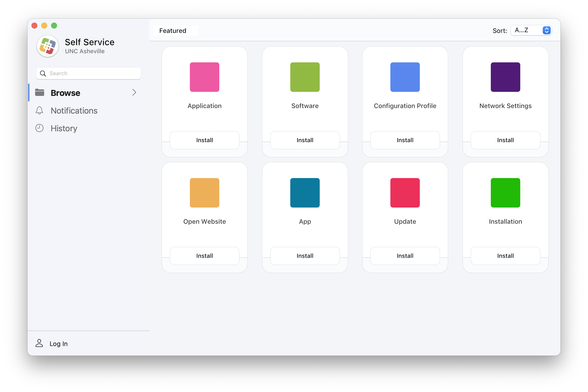
Task: Open the Sort A...Z dropdown
Action: 531,30
